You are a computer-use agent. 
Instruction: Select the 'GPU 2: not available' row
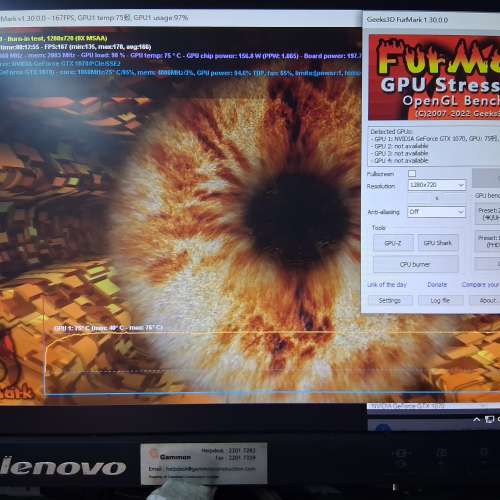(x=400, y=146)
